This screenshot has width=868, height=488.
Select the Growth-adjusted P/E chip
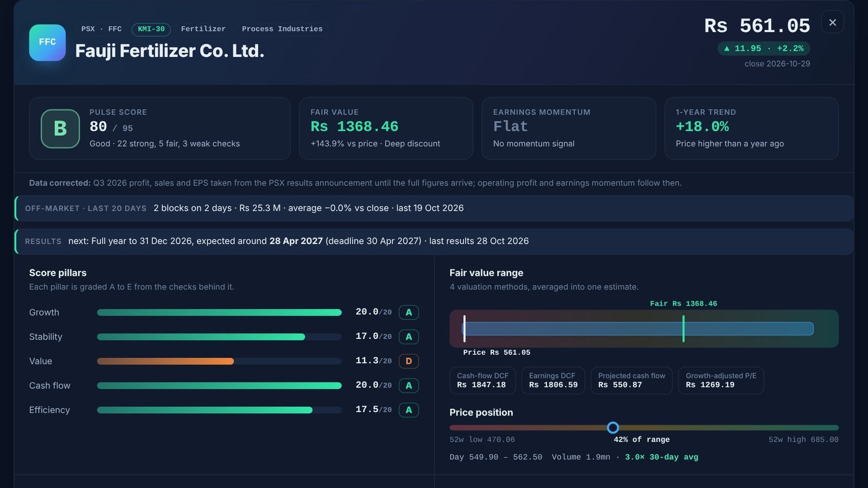point(721,380)
